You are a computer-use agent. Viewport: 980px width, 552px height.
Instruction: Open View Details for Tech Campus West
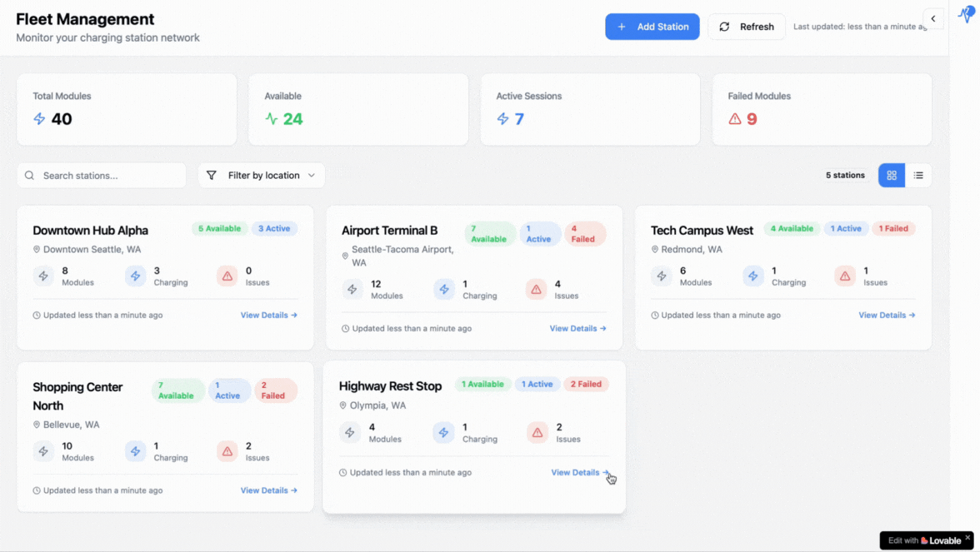(x=887, y=316)
